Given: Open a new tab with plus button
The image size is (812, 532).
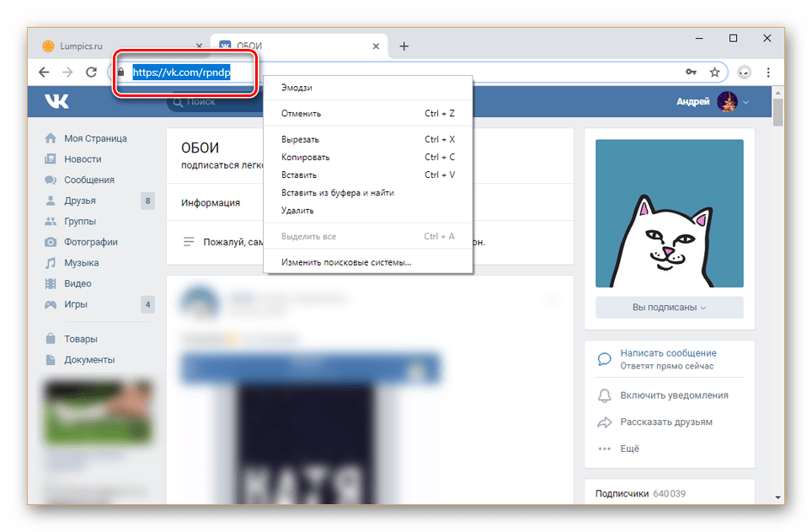Looking at the screenshot, I should pyautogui.click(x=404, y=46).
